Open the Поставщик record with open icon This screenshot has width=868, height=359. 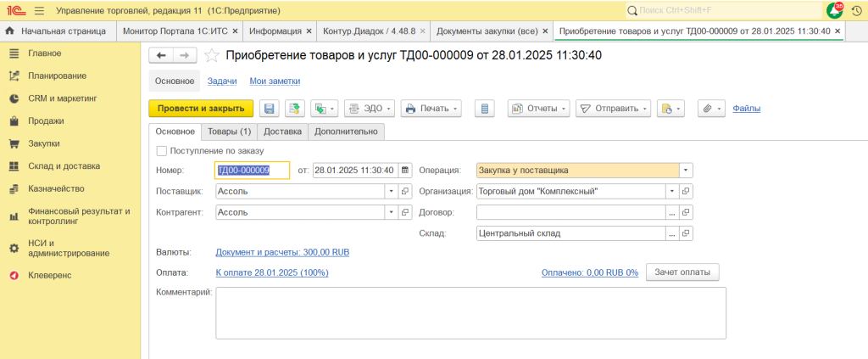pyautogui.click(x=404, y=191)
